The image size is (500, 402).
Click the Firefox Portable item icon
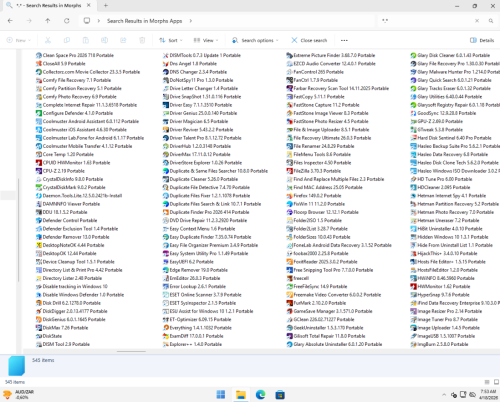pyautogui.click(x=289, y=196)
